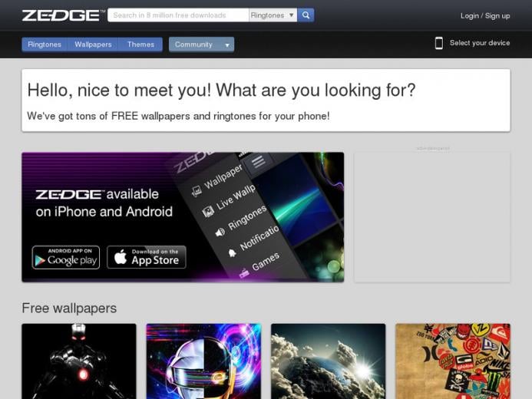This screenshot has height=399, width=532.
Task: Click the ZEDGE logo in the header
Action: click(x=64, y=15)
